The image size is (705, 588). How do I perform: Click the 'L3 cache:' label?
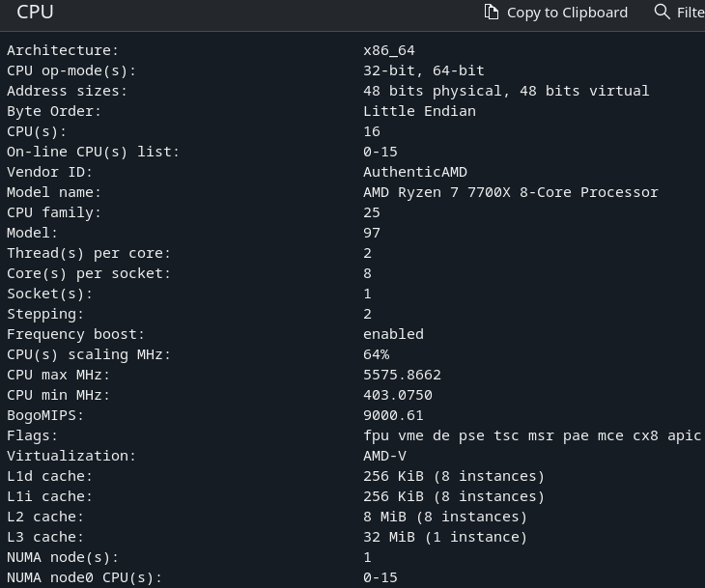[x=45, y=537]
